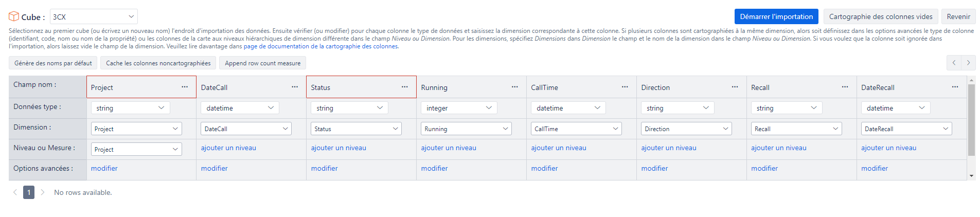The image size is (980, 217).
Task: Open the Project dimension dropdown
Action: coord(136,129)
